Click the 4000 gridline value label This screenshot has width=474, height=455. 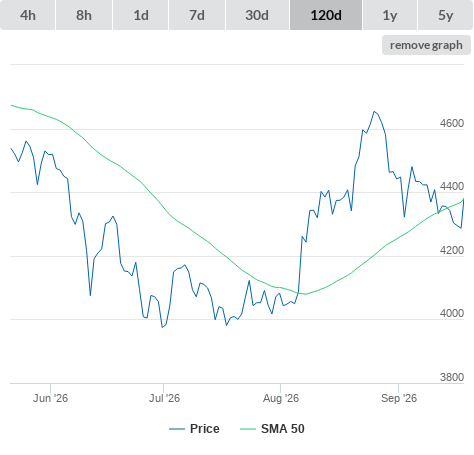(x=452, y=313)
